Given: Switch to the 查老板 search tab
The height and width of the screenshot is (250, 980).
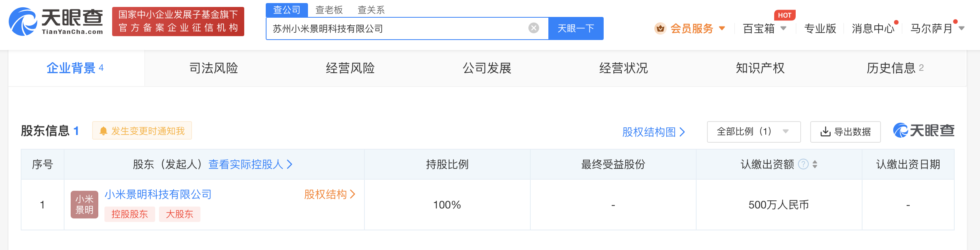Looking at the screenshot, I should pyautogui.click(x=329, y=10).
